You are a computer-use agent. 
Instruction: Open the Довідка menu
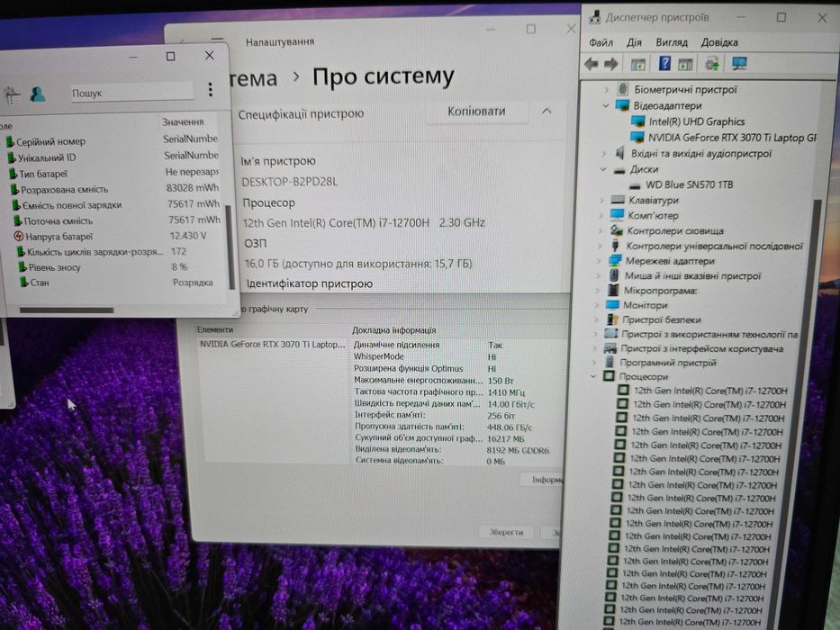[719, 42]
